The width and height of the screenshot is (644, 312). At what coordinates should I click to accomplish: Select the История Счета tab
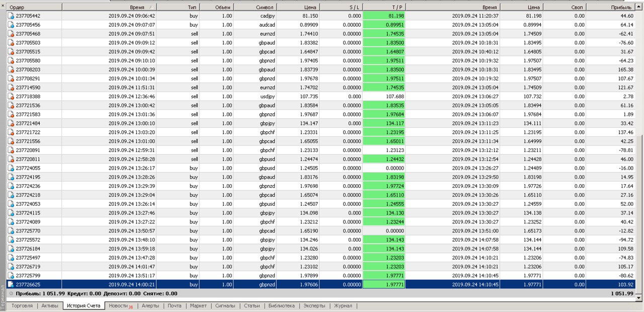84,305
